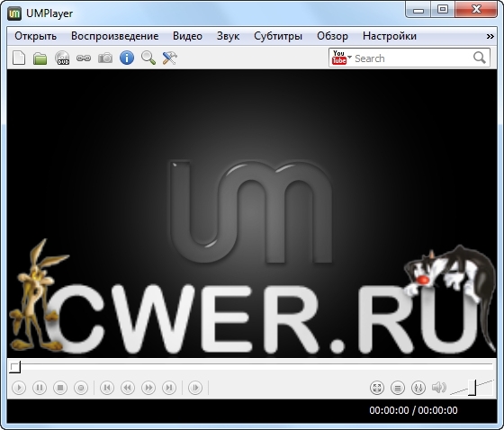Click the Record button
The height and width of the screenshot is (430, 504).
coord(81,388)
